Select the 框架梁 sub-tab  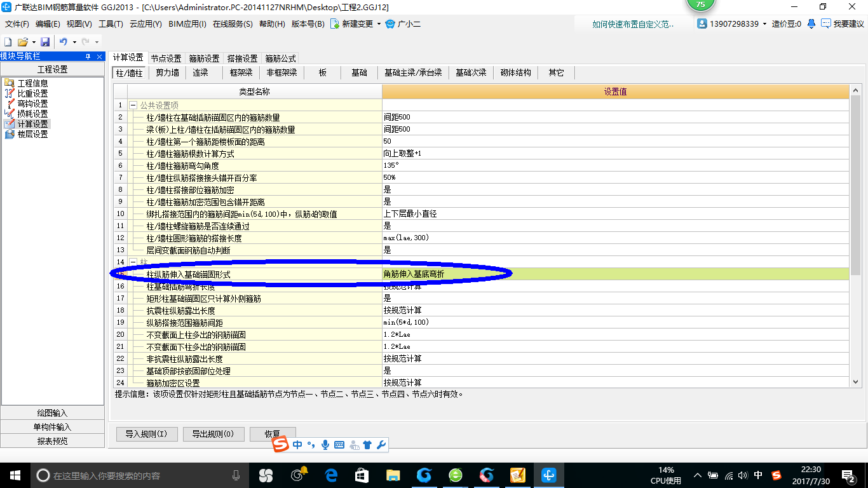(x=241, y=72)
